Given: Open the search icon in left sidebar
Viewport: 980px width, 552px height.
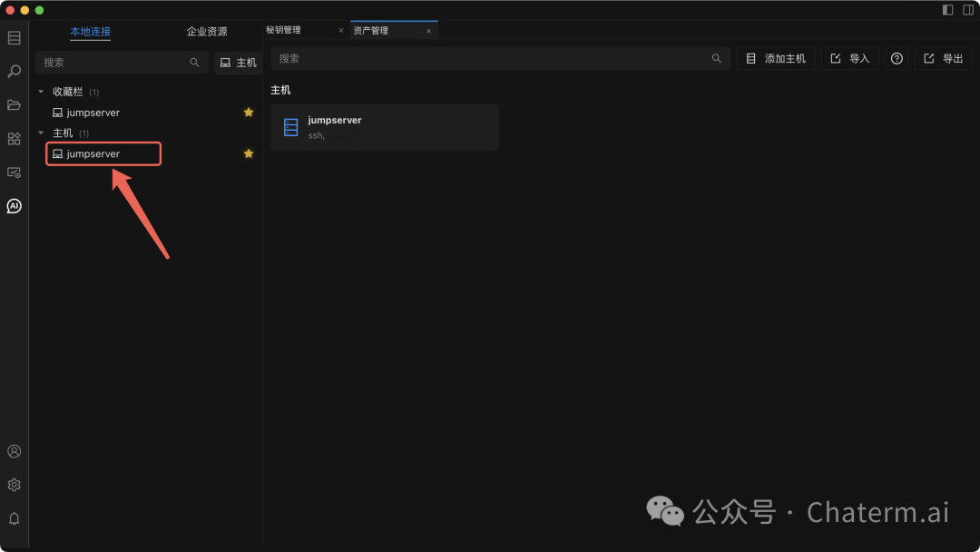Looking at the screenshot, I should [x=14, y=71].
